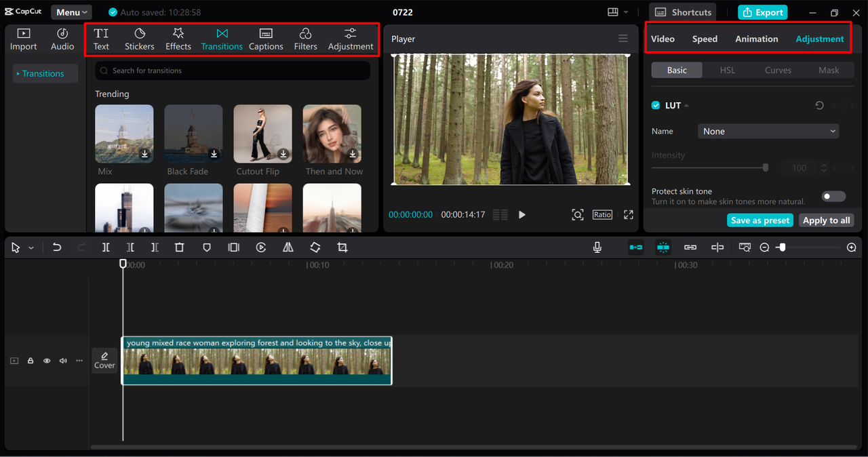
Task: Mute the video track audio
Action: 63,361
